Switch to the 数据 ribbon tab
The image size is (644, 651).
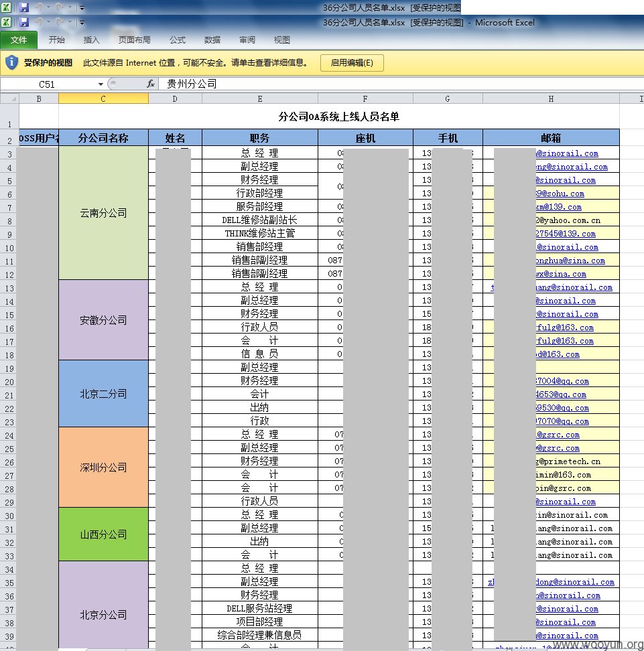[x=212, y=40]
